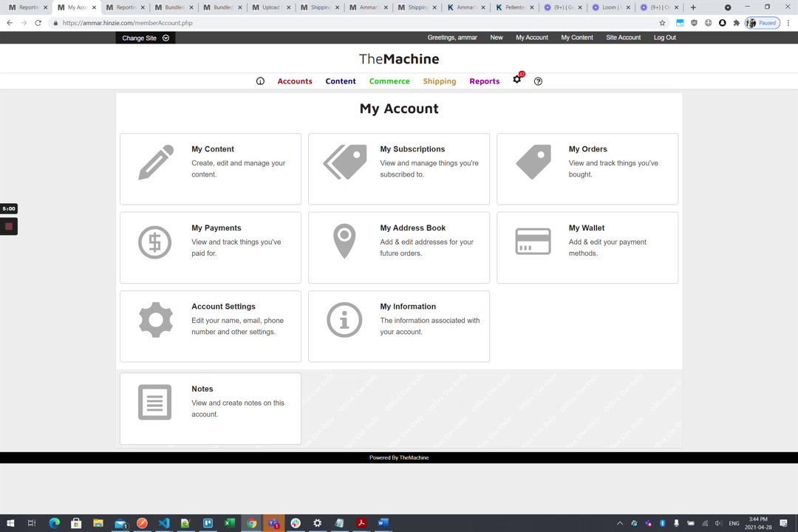Click the info circle icon for My Information
Screen dimensions: 798x532
pos(344,320)
